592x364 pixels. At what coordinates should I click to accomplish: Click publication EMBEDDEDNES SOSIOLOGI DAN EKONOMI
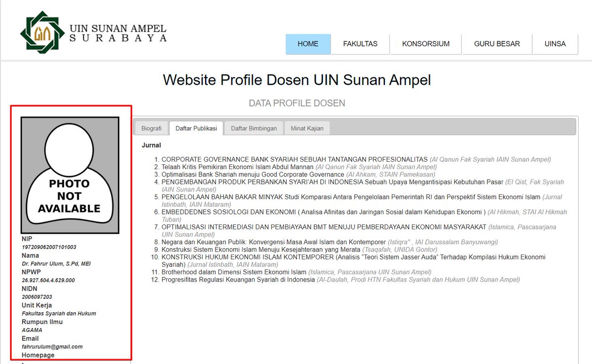coord(324,212)
